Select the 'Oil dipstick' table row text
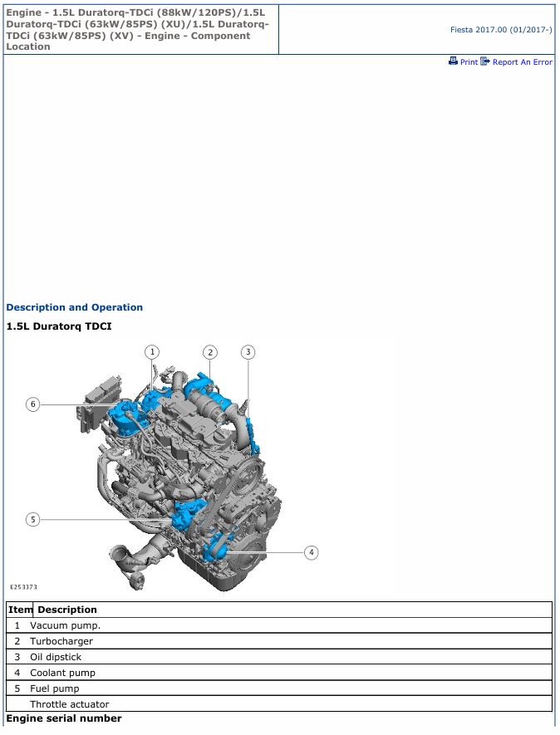This screenshot has width=560, height=735. pyautogui.click(x=56, y=657)
